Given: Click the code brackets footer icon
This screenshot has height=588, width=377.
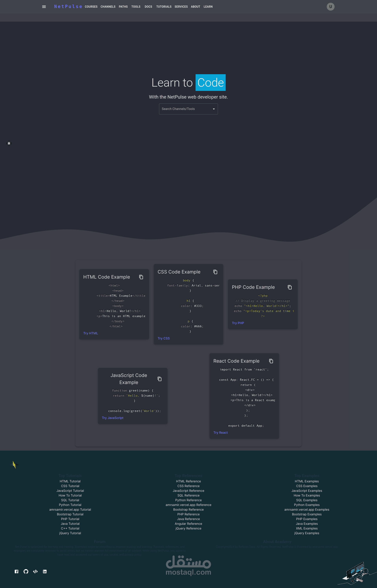Looking at the screenshot, I should click(x=35, y=572).
